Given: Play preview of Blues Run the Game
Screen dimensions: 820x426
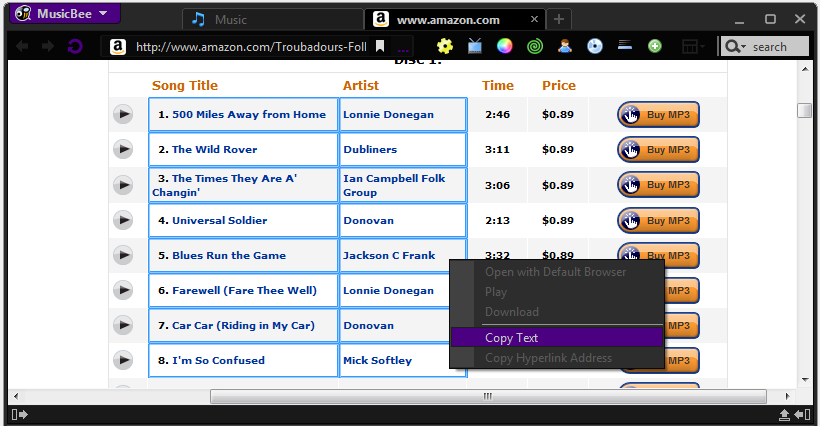Looking at the screenshot, I should click(123, 255).
